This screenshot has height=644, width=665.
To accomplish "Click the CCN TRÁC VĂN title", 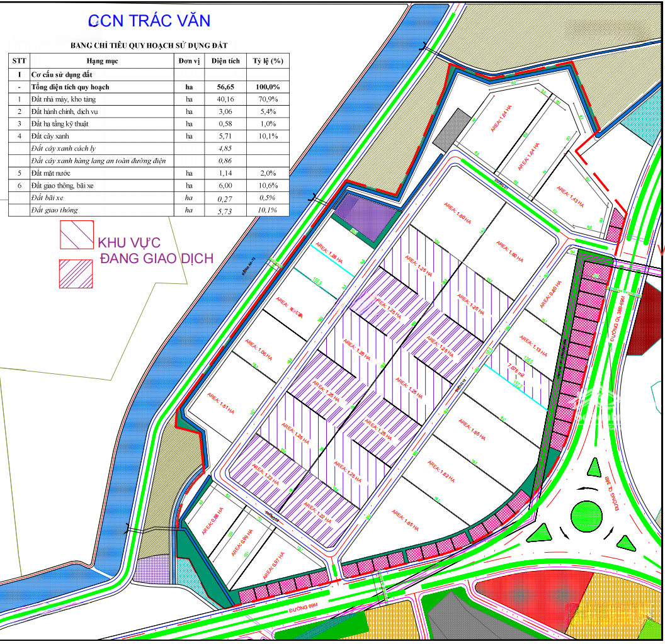I will pyautogui.click(x=149, y=20).
